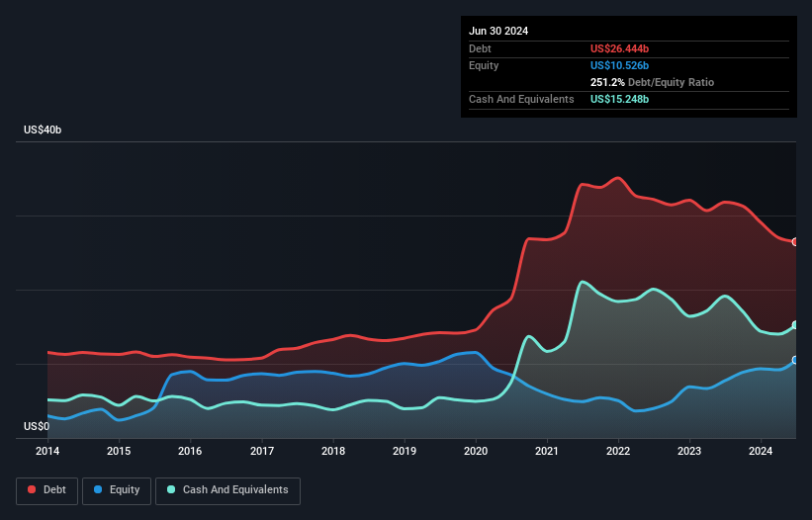Click the teal Cash endpoint marker
Image resolution: width=812 pixels, height=520 pixels.
tap(795, 325)
